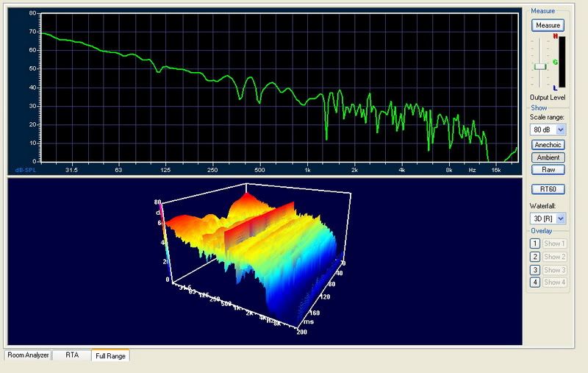Select overlay slot 2

point(534,257)
